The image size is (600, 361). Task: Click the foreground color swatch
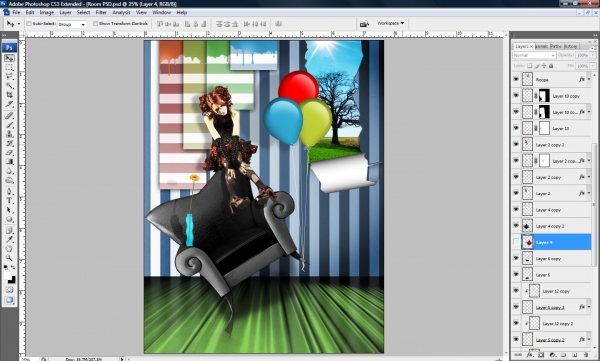[8, 276]
